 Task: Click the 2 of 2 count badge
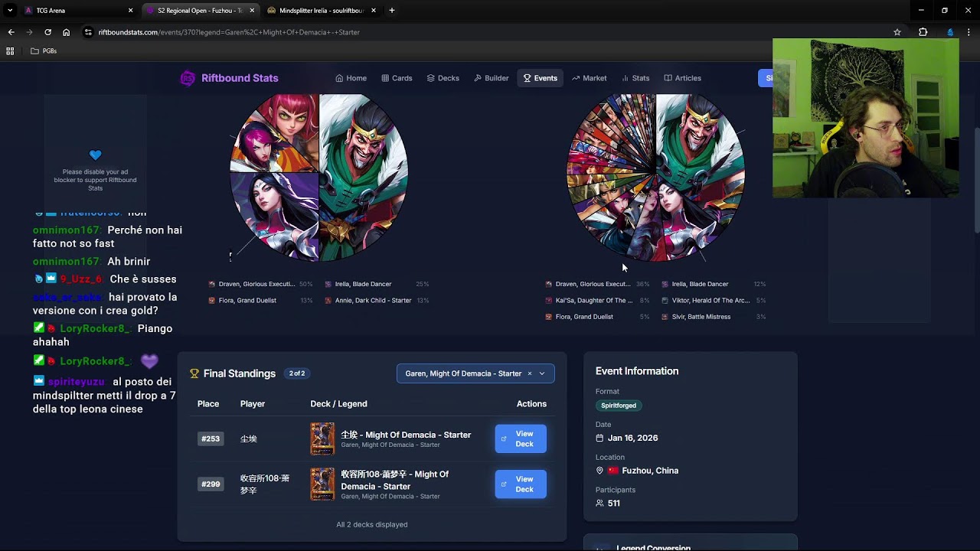point(297,373)
